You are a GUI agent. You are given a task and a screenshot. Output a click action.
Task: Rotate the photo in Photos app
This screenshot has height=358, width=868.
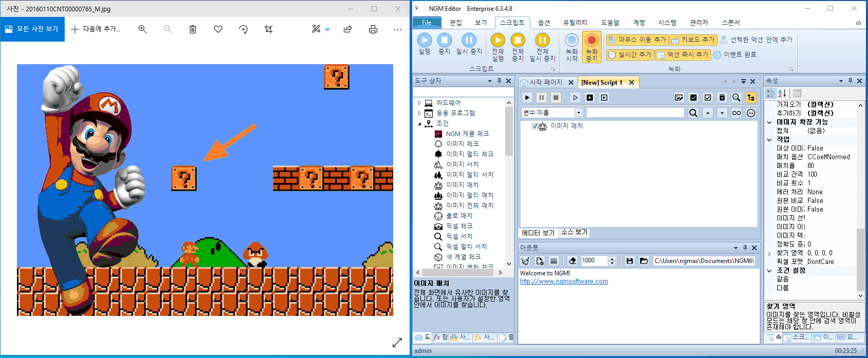tap(243, 29)
